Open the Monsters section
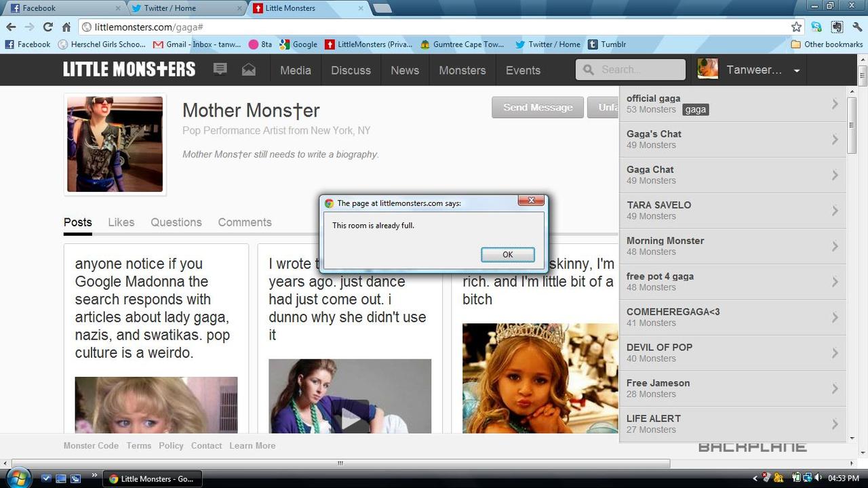868x488 pixels. pos(462,70)
